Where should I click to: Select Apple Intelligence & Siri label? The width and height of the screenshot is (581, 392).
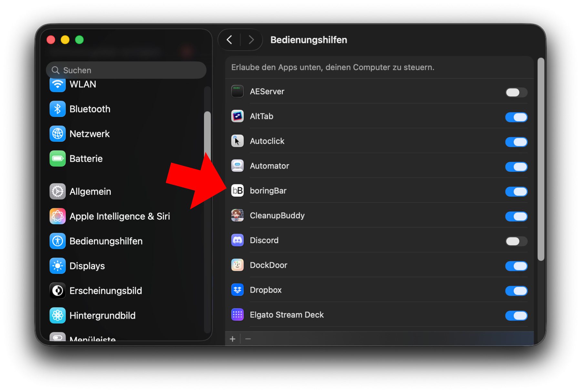120,216
